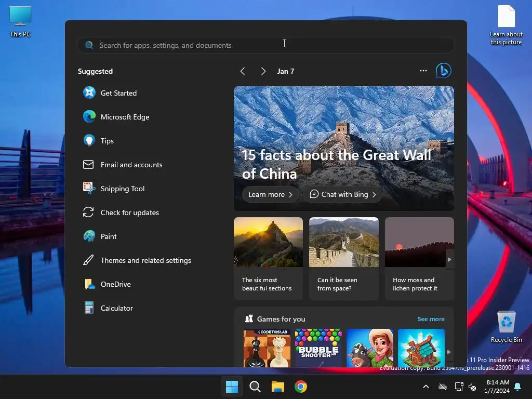532x399 pixels.
Task: Click the notification bell icon
Action: click(518, 387)
